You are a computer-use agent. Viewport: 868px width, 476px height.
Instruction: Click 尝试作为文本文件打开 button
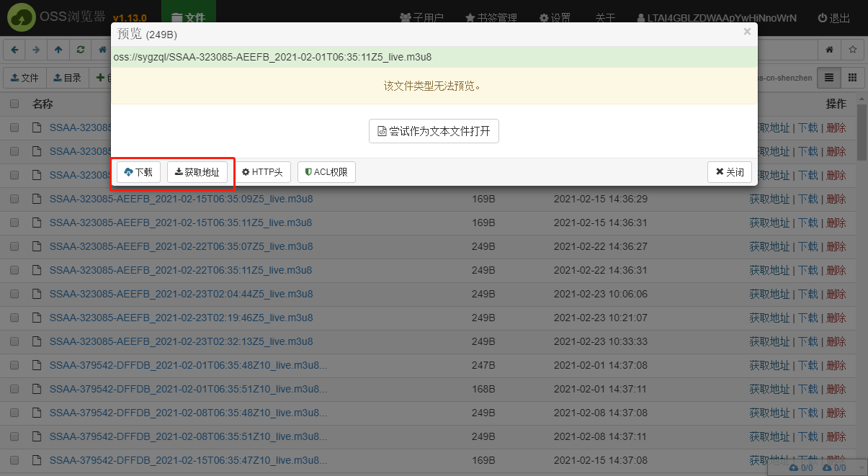coord(434,131)
